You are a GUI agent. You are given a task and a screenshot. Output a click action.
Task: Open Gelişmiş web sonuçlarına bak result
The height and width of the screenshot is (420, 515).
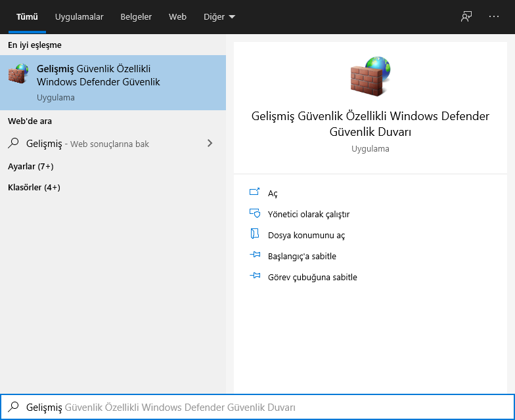[113, 143]
